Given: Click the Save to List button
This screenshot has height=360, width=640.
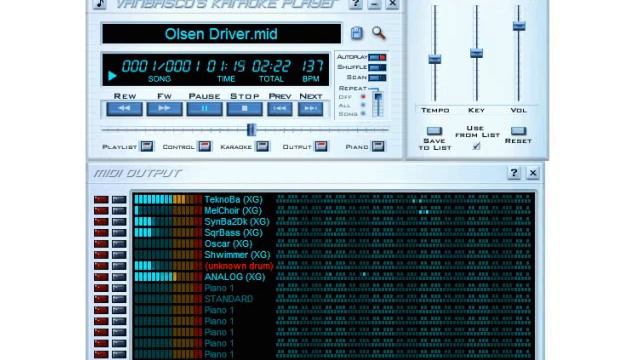Looking at the screenshot, I should coord(434,131).
